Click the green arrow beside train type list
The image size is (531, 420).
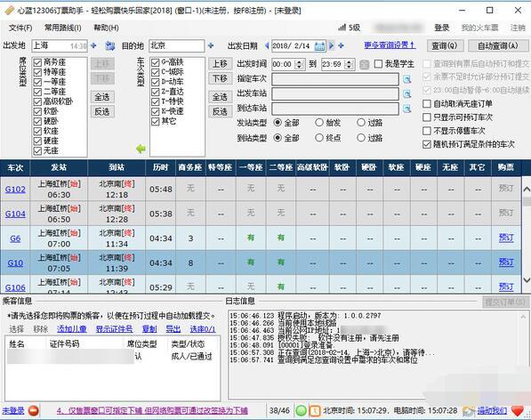tap(141, 149)
